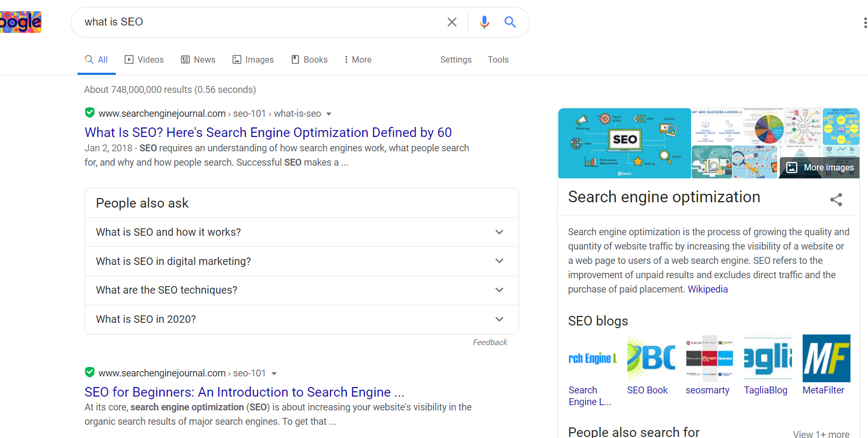Open the Wikipedia source link
This screenshot has width=868, height=438.
point(708,289)
